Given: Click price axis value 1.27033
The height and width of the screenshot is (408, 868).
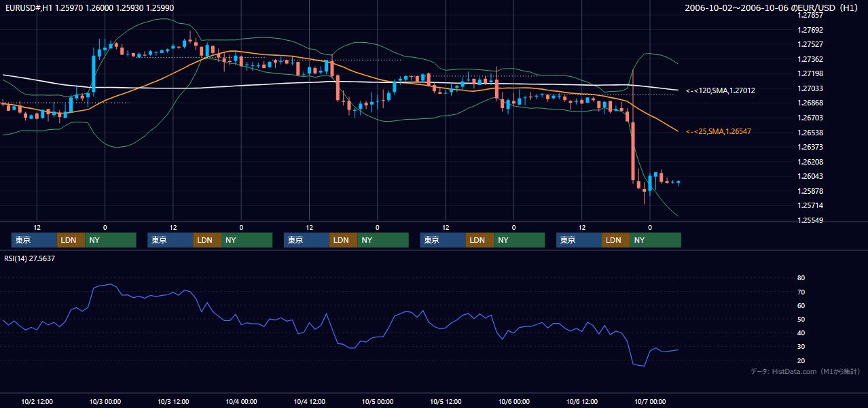Looking at the screenshot, I should point(810,88).
